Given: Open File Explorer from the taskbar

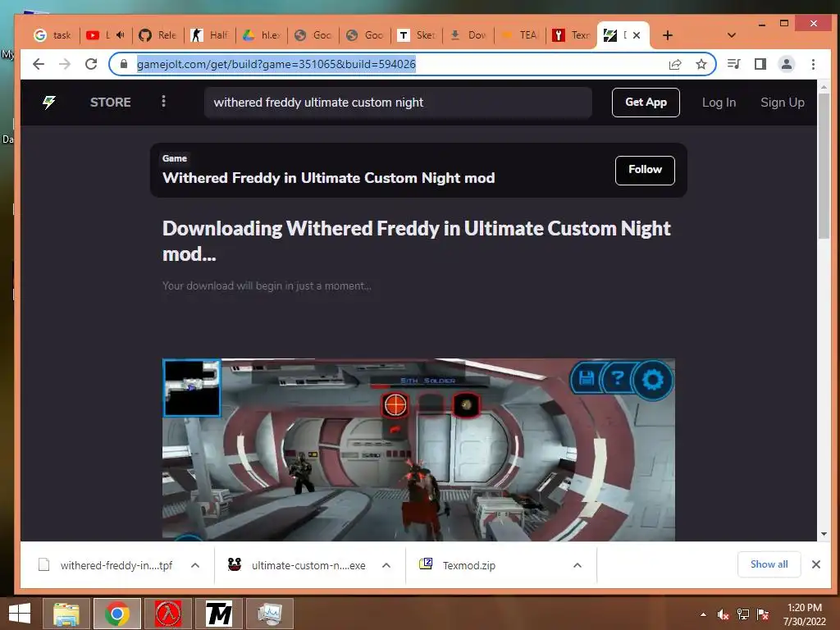Looking at the screenshot, I should coord(66,614).
